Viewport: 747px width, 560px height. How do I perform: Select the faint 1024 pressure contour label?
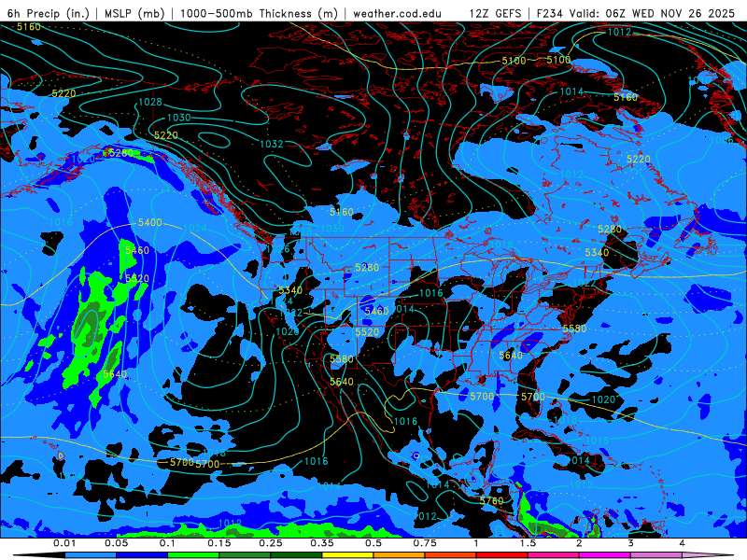tap(195, 228)
